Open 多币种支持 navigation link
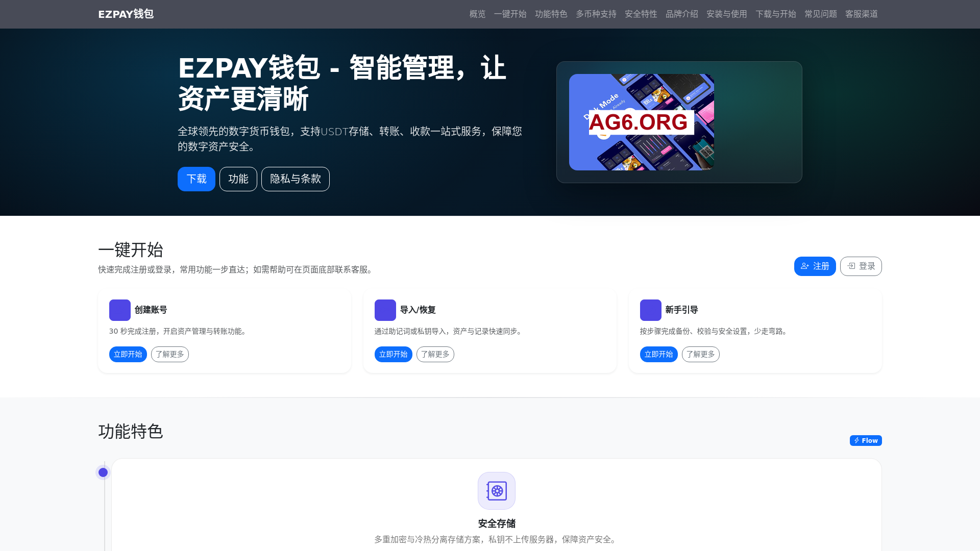This screenshot has width=980, height=551. click(x=596, y=14)
